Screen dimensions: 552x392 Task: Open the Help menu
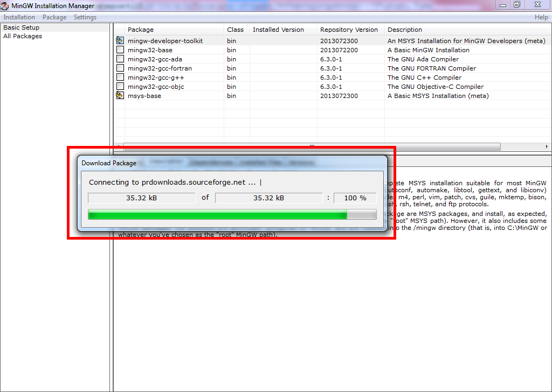pos(541,17)
